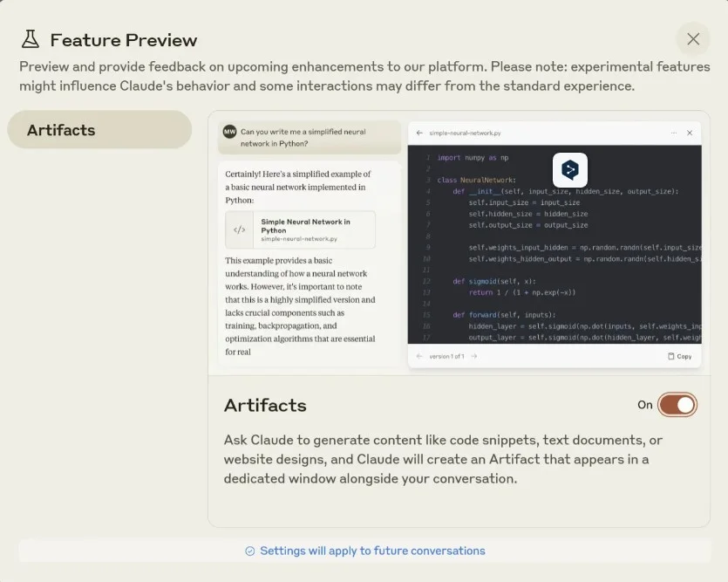Click the 'version 1 of 1' label

click(446, 356)
